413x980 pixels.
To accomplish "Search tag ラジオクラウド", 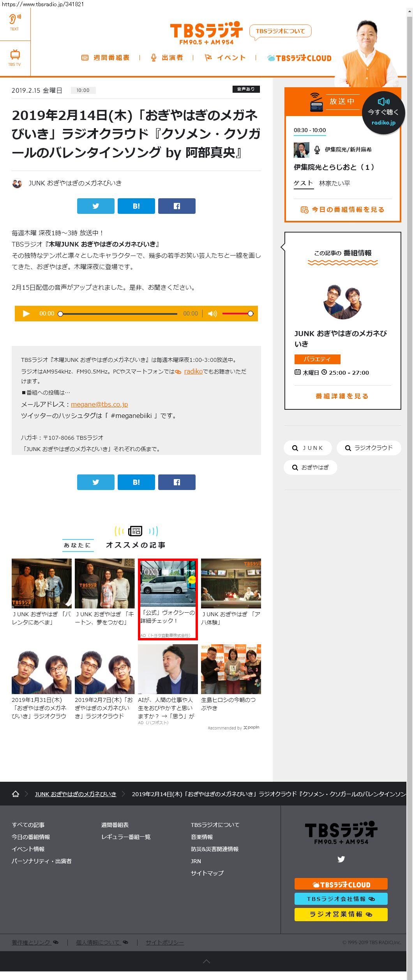I will [x=369, y=448].
